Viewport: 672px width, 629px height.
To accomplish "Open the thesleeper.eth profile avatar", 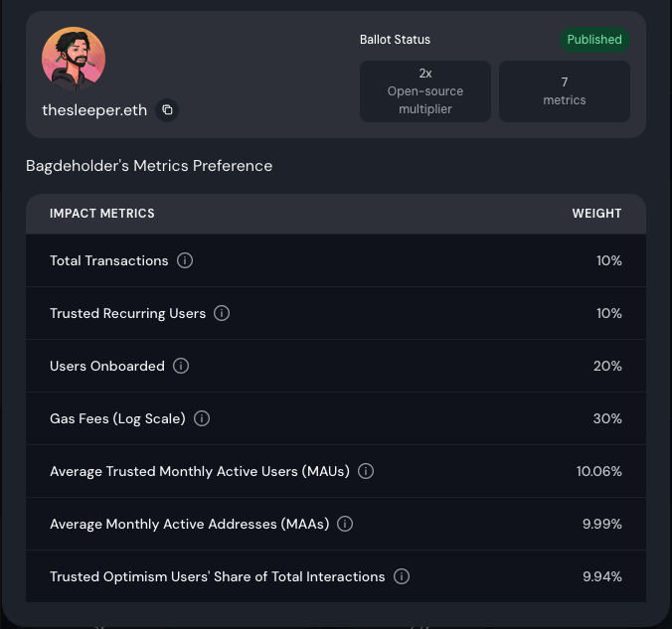I will (74, 59).
